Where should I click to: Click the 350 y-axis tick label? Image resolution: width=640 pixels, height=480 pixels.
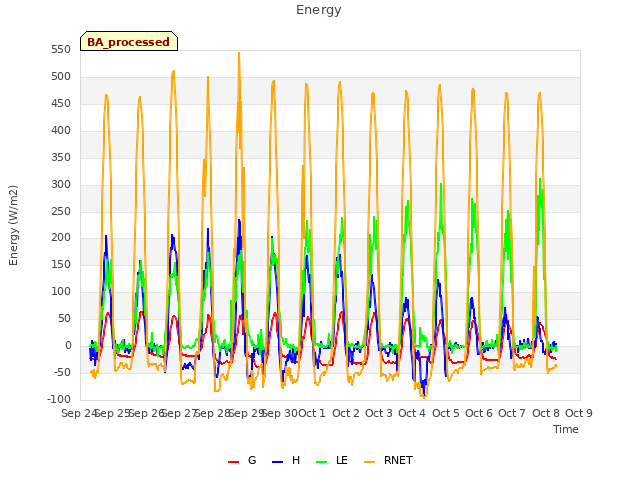[x=61, y=158]
